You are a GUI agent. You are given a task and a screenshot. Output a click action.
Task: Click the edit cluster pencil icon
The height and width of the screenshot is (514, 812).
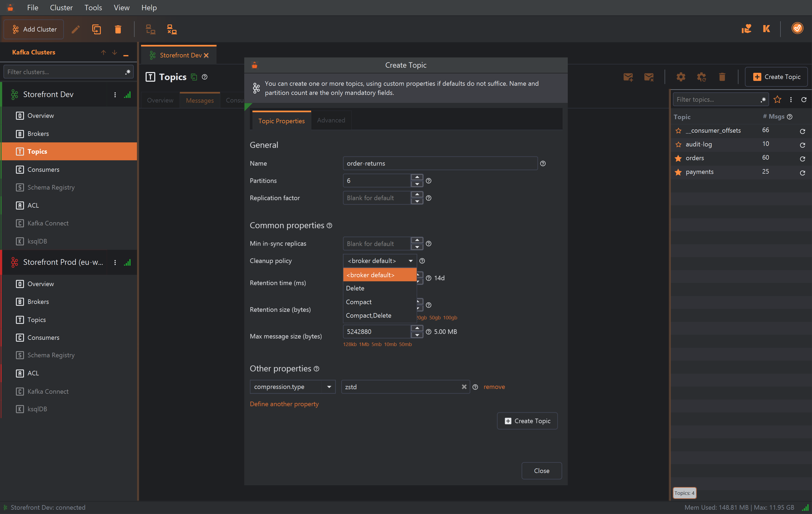(x=76, y=29)
